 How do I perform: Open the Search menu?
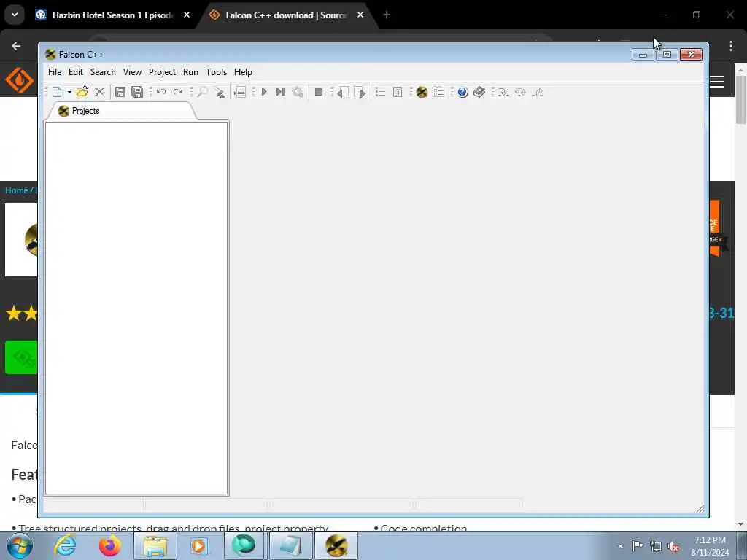pyautogui.click(x=103, y=72)
